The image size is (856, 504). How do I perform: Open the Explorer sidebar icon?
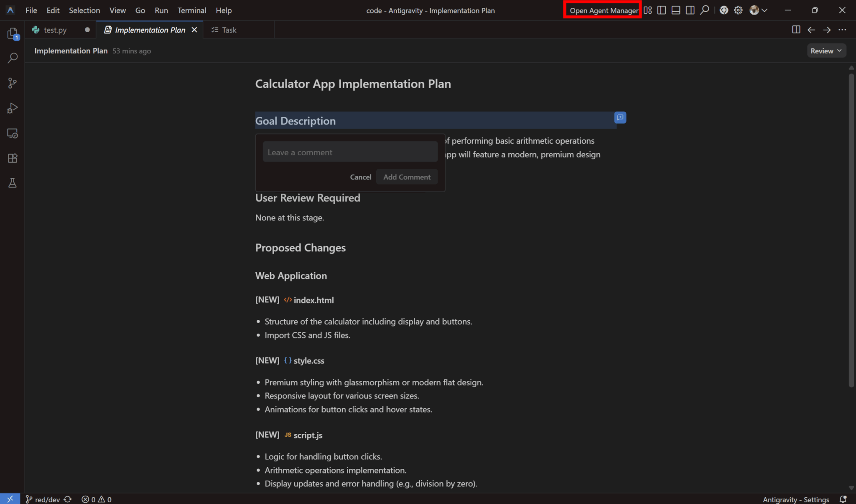coord(13,33)
